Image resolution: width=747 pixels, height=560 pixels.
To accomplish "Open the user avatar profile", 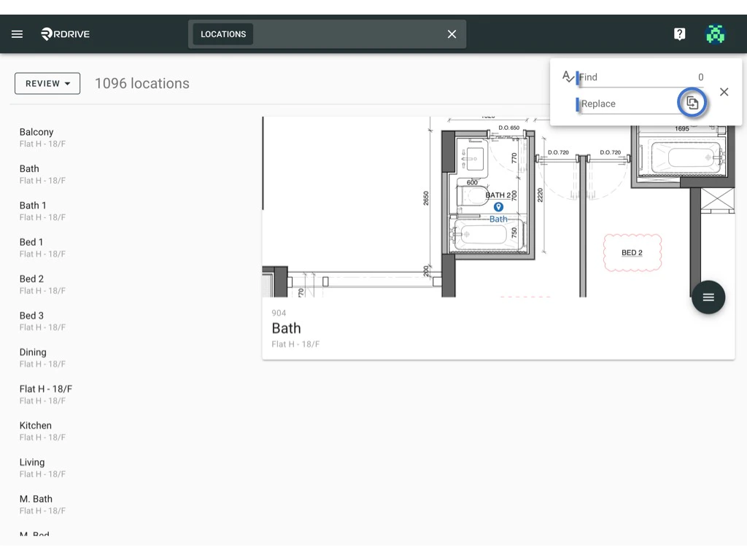I will (x=715, y=34).
